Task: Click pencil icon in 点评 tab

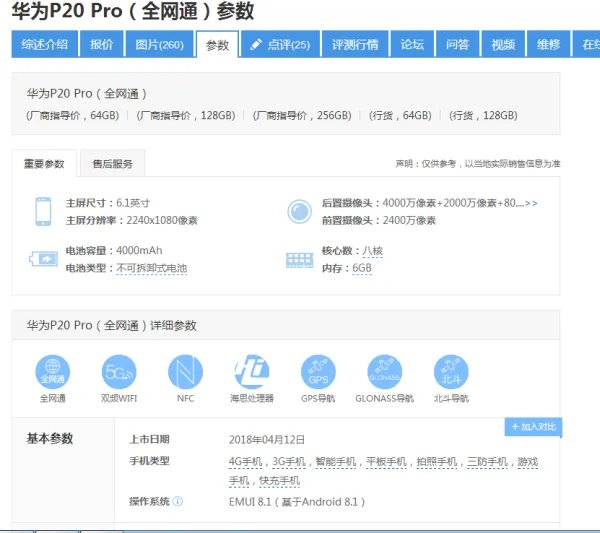Action: pos(256,44)
